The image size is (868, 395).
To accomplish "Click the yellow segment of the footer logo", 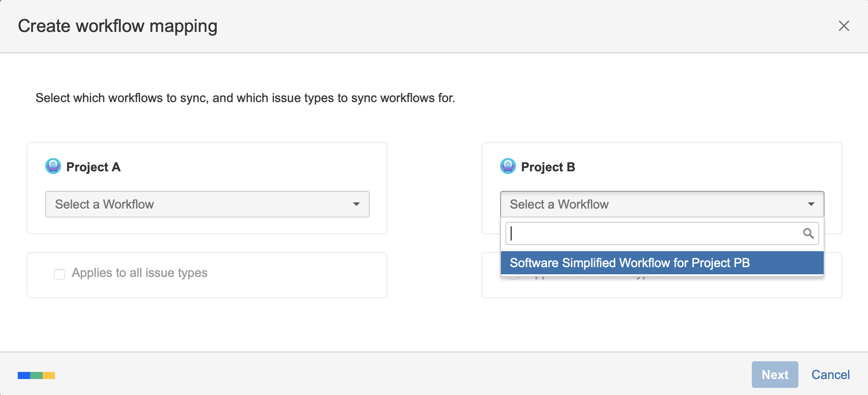I will point(49,375).
